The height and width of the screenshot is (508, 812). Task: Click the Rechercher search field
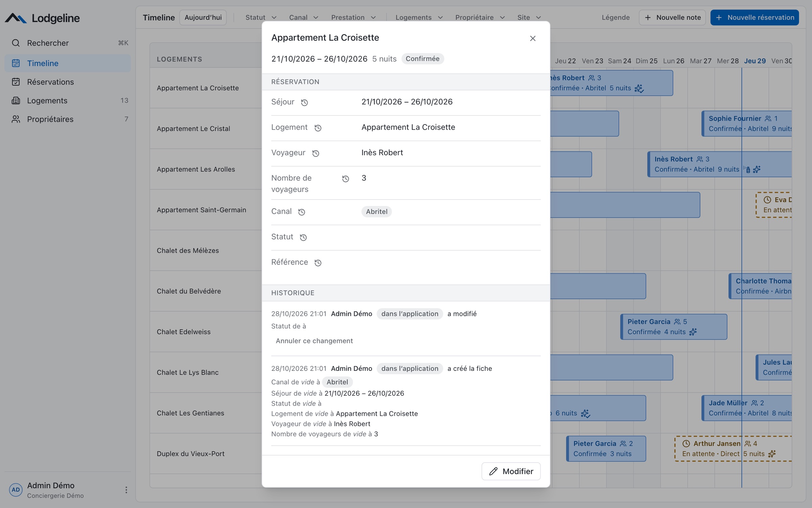click(x=67, y=43)
